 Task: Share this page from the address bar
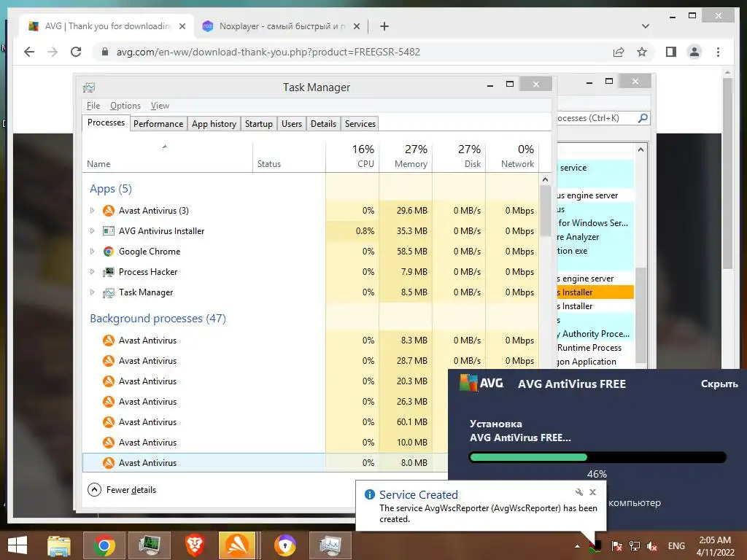(619, 52)
